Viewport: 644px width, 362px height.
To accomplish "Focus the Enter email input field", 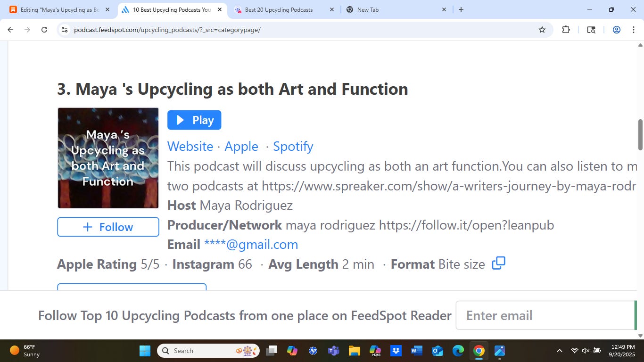I will (546, 315).
